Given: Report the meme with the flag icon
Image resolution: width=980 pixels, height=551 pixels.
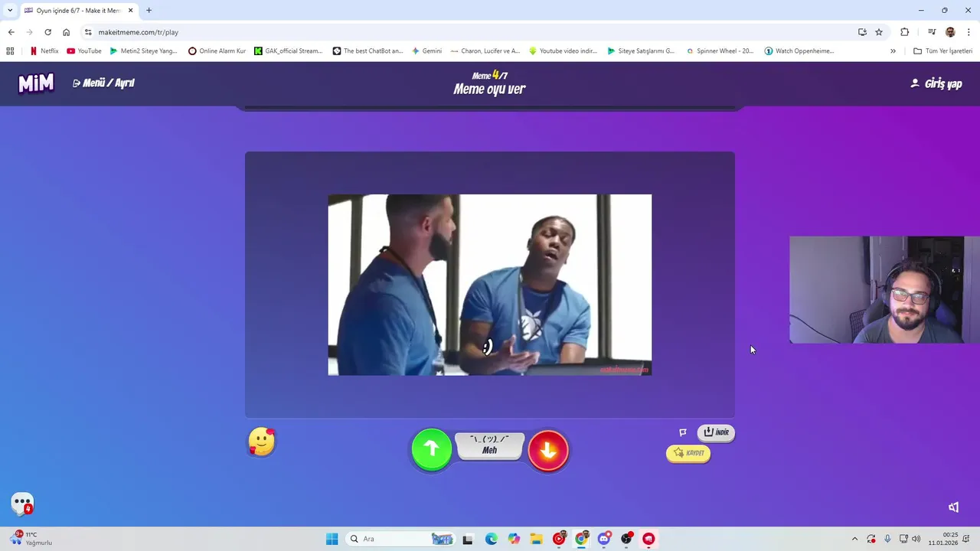Looking at the screenshot, I should pos(683,432).
